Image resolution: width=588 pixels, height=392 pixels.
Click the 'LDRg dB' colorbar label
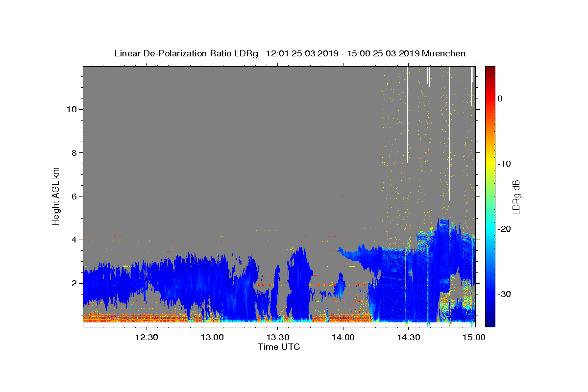click(515, 197)
